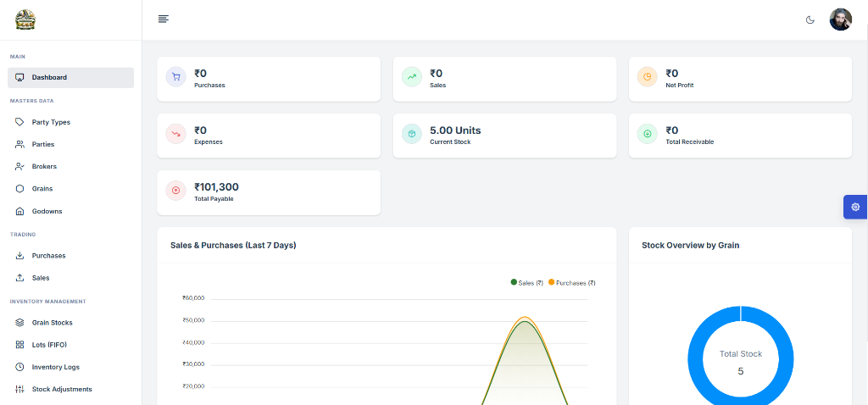868x405 pixels.
Task: Open the Grains master data page
Action: (x=71, y=189)
